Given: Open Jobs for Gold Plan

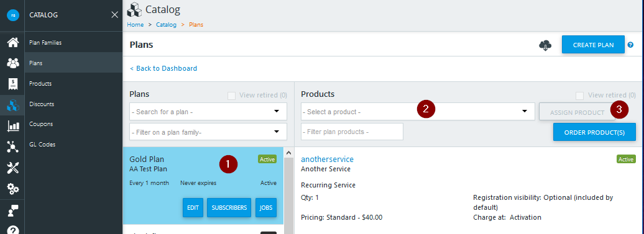Looking at the screenshot, I should point(266,208).
